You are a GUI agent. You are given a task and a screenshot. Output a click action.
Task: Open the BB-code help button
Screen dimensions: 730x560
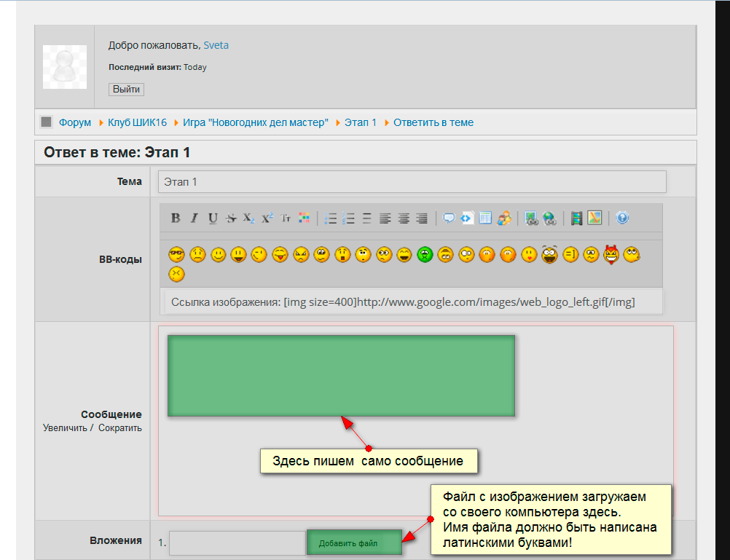tap(622, 218)
